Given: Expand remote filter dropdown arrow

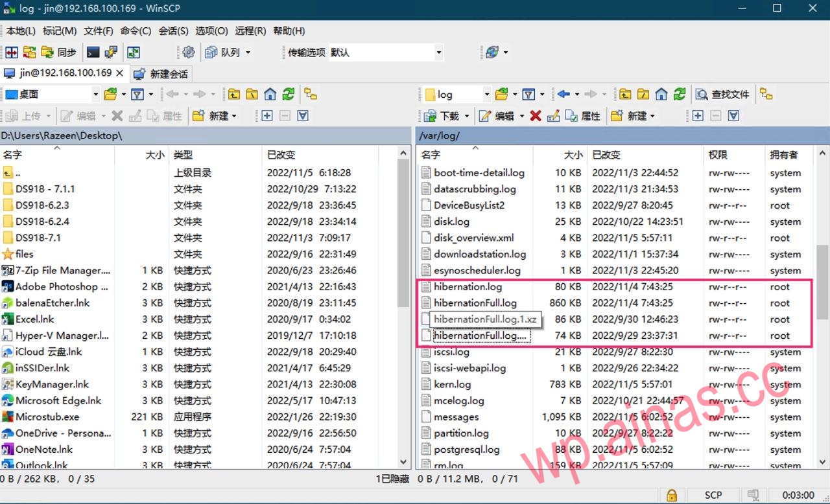Looking at the screenshot, I should point(542,95).
